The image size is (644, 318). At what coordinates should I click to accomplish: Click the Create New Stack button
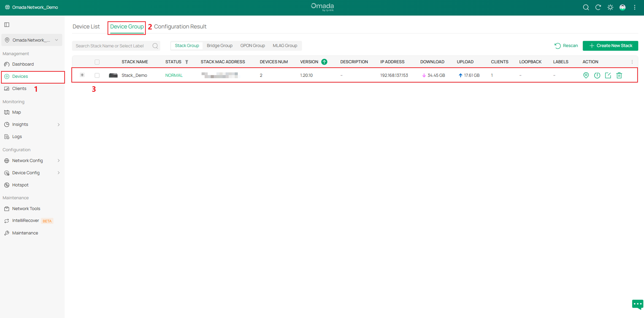(x=610, y=45)
